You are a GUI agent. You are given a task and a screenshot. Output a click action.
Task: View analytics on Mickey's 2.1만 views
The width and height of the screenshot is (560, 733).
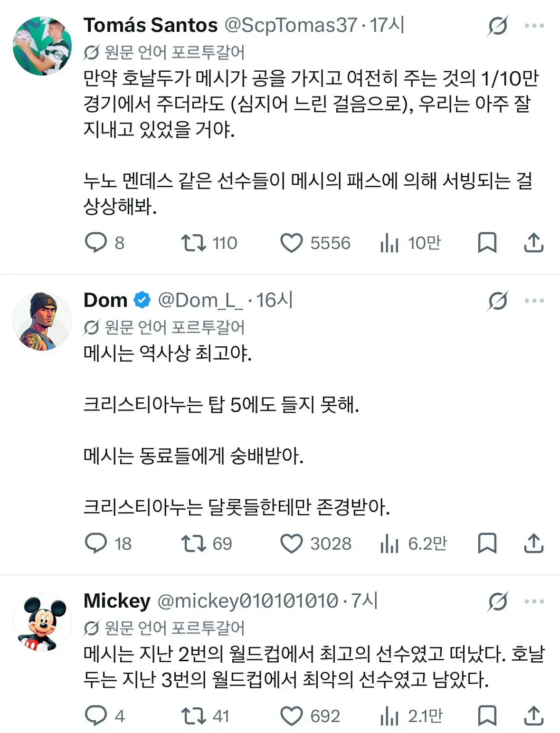click(411, 716)
